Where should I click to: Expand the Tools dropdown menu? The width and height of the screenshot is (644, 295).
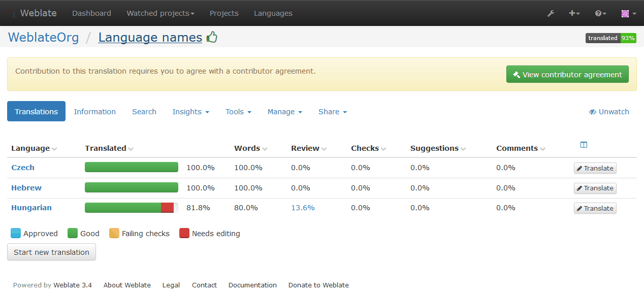pyautogui.click(x=239, y=112)
